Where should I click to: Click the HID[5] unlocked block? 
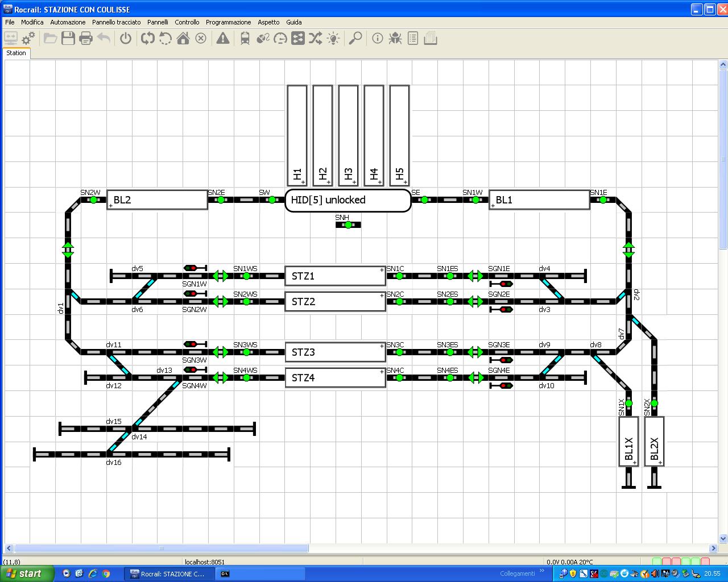[348, 200]
